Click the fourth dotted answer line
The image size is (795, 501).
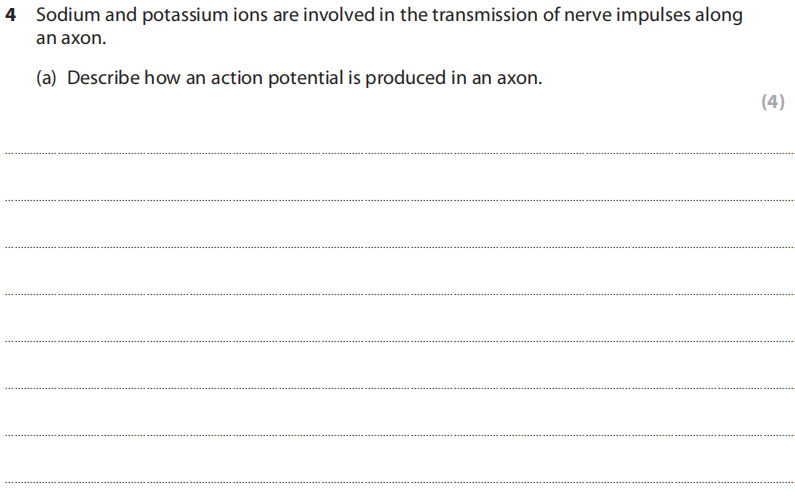(x=400, y=294)
